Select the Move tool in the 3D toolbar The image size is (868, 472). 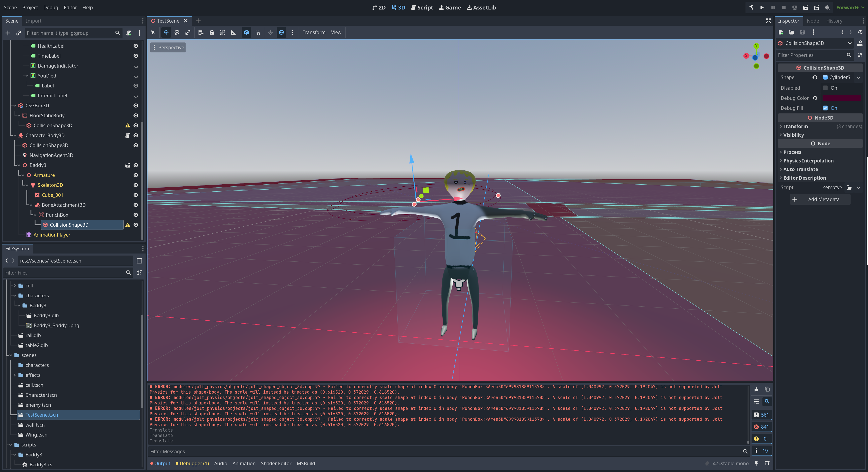[x=166, y=32]
